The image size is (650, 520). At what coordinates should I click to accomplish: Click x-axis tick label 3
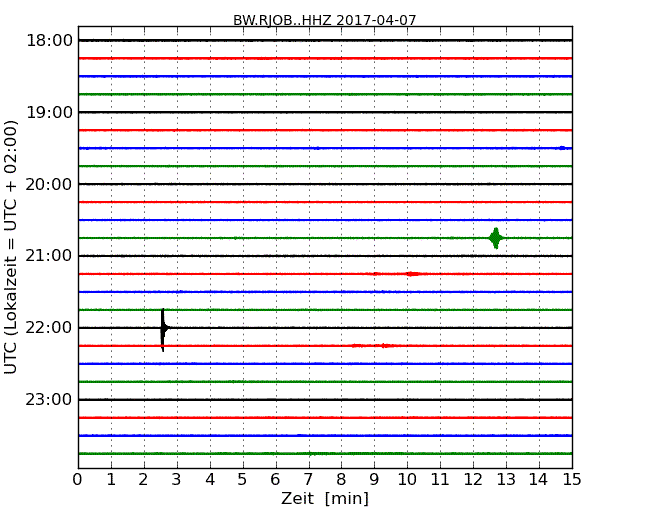click(177, 480)
